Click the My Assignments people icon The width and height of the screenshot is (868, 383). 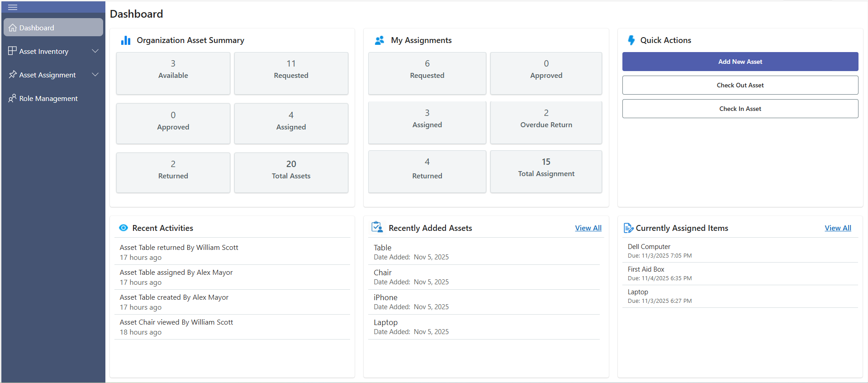[x=379, y=40]
